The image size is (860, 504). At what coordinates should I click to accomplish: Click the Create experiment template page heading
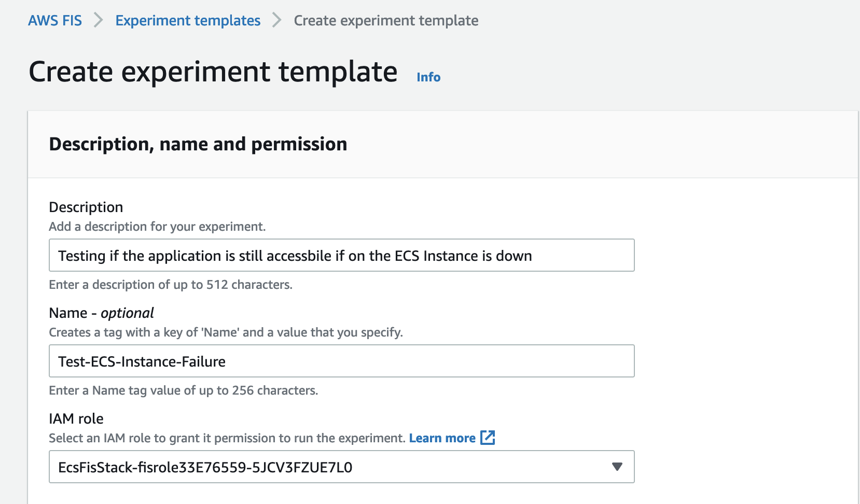pyautogui.click(x=213, y=72)
